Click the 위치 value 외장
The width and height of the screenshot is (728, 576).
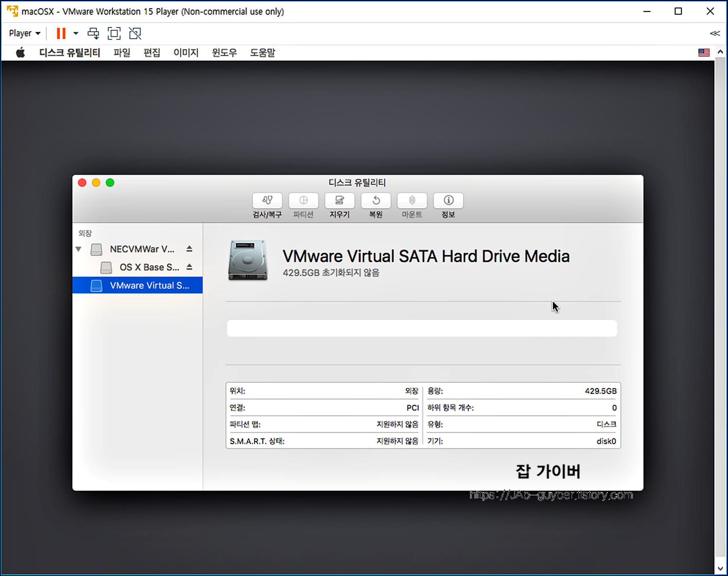tap(412, 391)
